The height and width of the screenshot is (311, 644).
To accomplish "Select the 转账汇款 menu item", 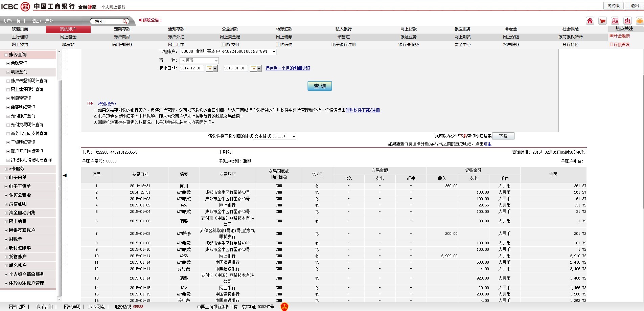I will click(x=284, y=29).
